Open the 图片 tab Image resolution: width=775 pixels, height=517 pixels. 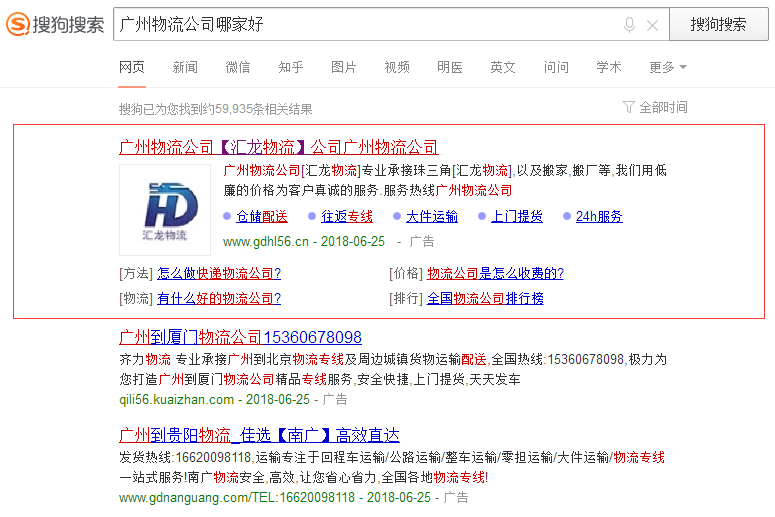coord(344,67)
